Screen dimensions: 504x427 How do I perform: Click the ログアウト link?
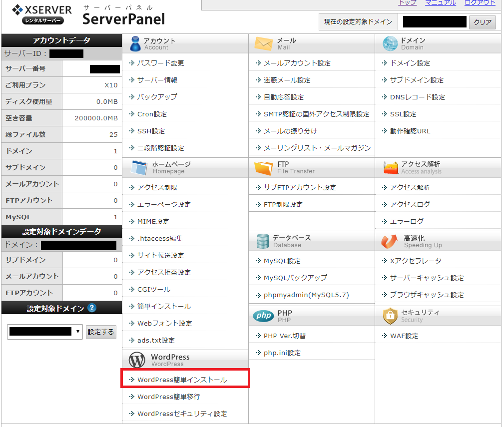tap(480, 3)
